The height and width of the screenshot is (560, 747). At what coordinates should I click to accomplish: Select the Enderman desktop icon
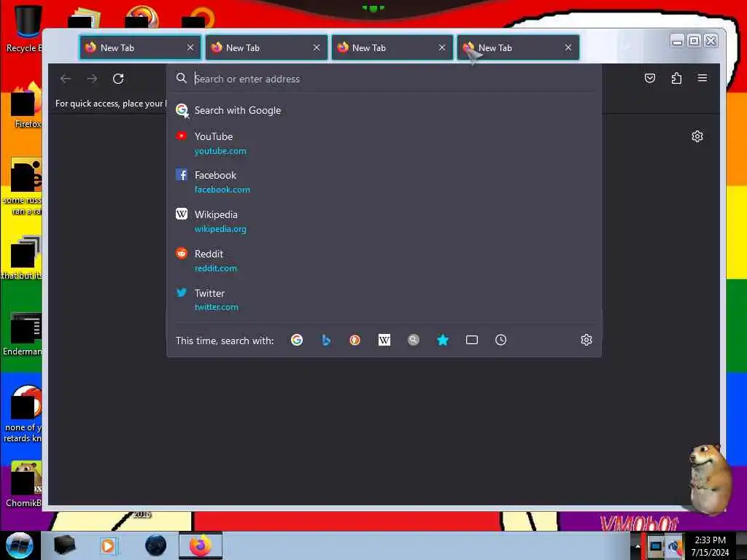(24, 333)
